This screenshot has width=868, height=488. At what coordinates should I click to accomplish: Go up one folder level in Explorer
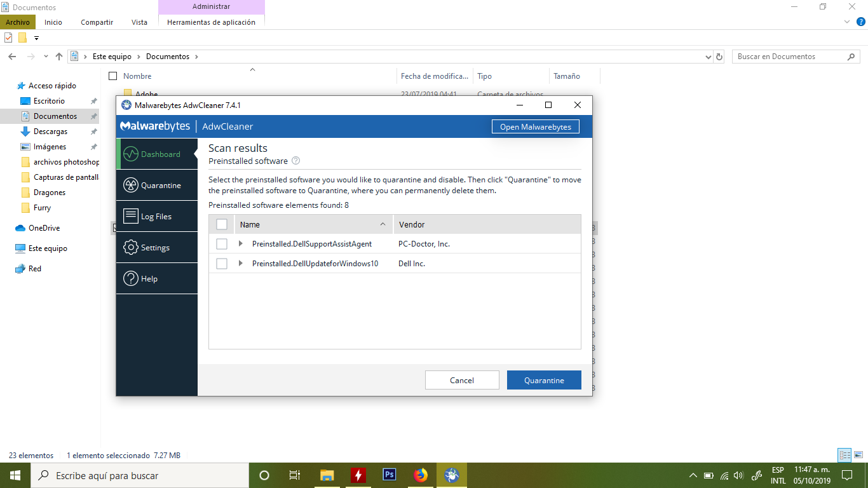point(59,57)
